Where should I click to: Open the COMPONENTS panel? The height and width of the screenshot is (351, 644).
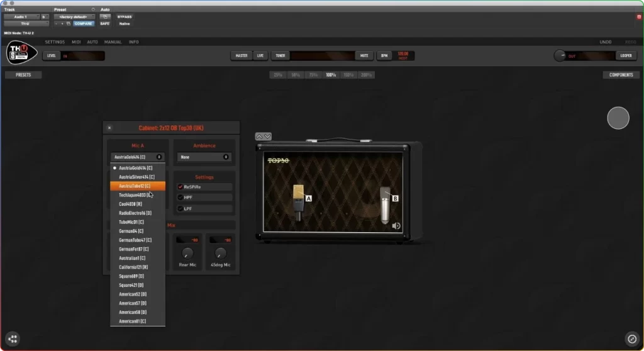tap(621, 75)
